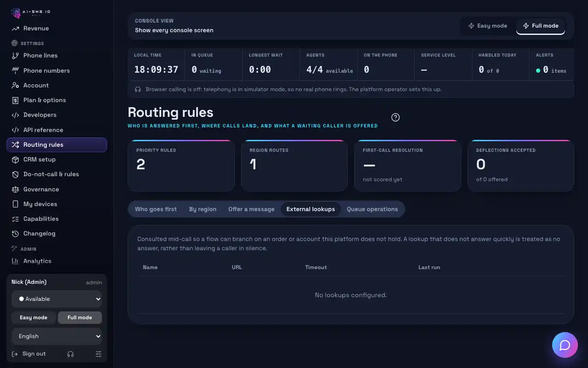Click the Routing rules help question-mark icon
The image size is (588, 368).
[x=396, y=117]
